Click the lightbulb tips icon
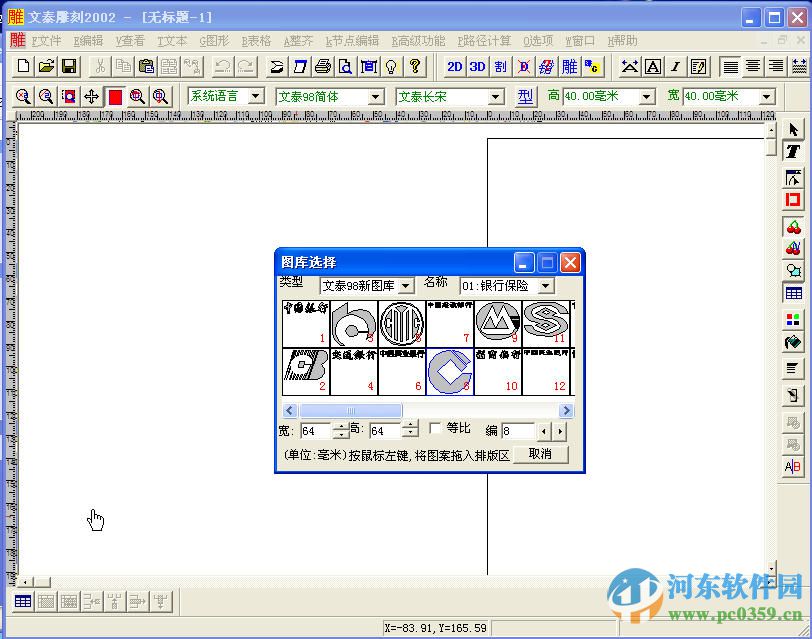 coord(392,66)
